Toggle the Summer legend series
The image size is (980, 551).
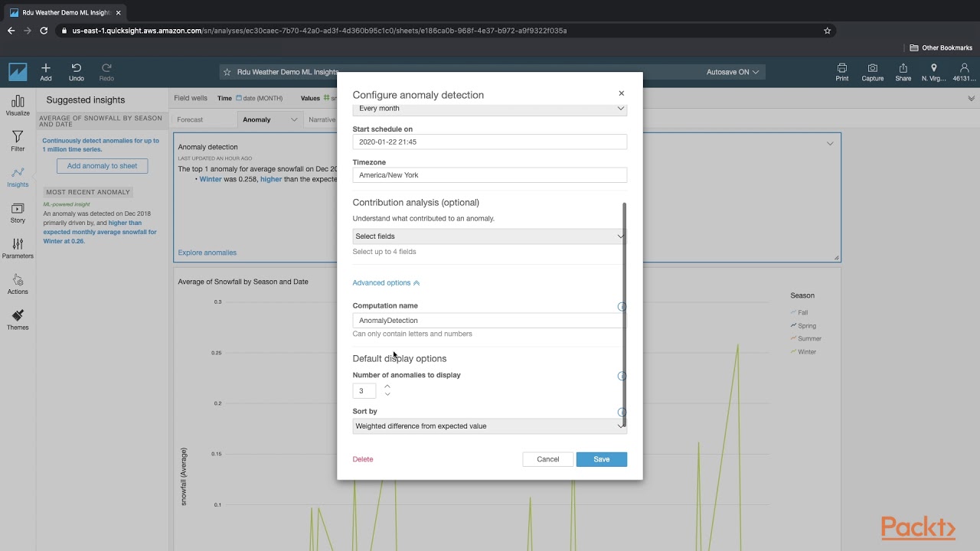pos(805,338)
